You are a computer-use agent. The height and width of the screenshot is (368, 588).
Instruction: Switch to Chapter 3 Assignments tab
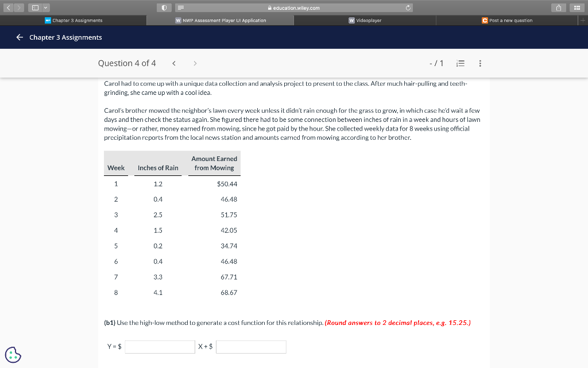point(73,20)
